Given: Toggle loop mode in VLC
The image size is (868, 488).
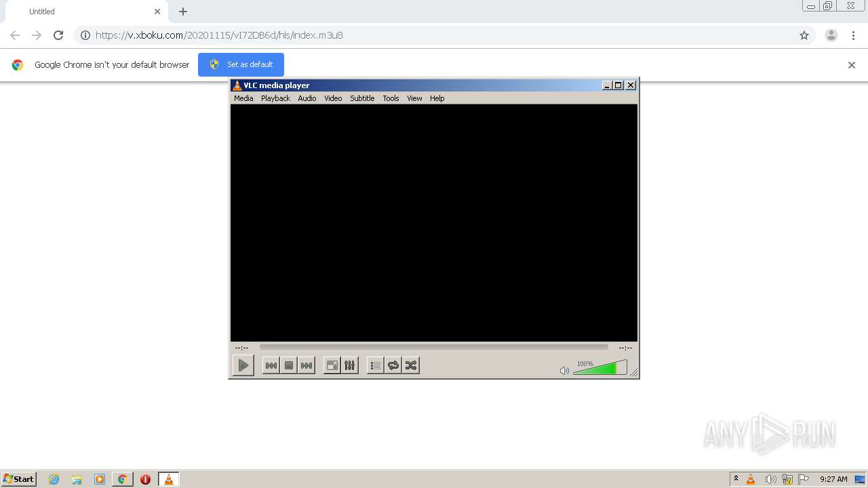Looking at the screenshot, I should [393, 365].
